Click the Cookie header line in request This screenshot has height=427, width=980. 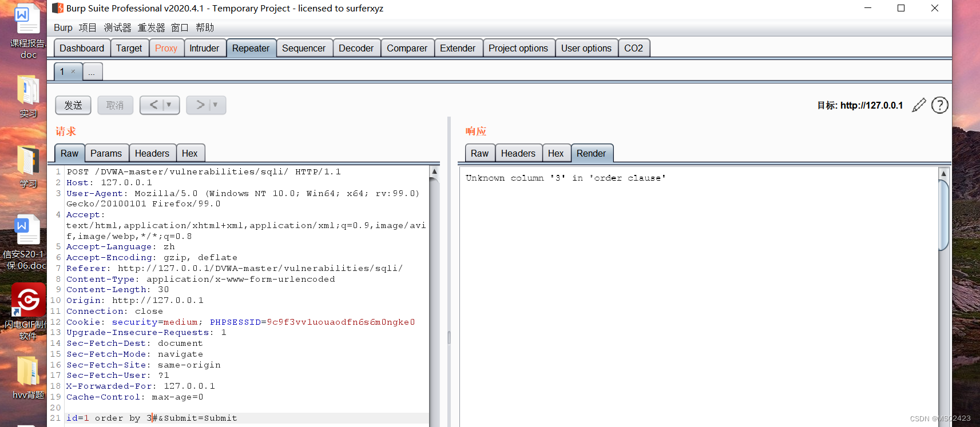pyautogui.click(x=240, y=322)
